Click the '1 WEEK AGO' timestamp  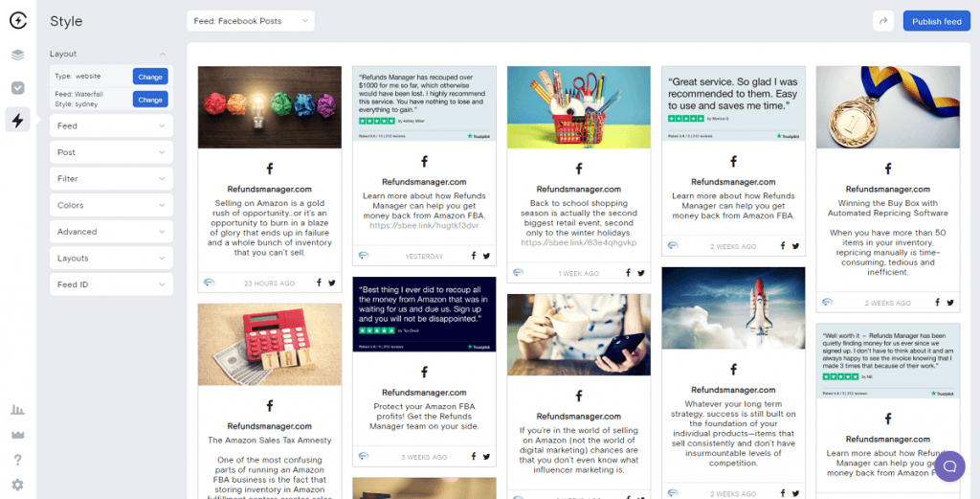point(579,273)
